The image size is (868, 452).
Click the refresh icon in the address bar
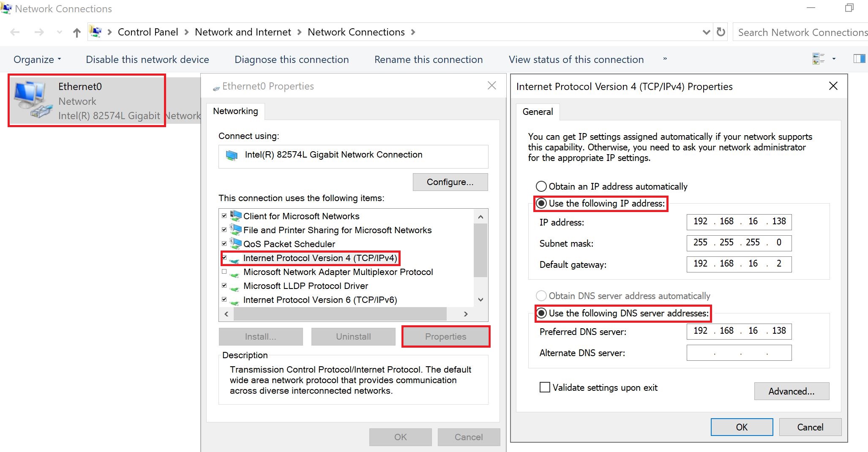click(721, 32)
